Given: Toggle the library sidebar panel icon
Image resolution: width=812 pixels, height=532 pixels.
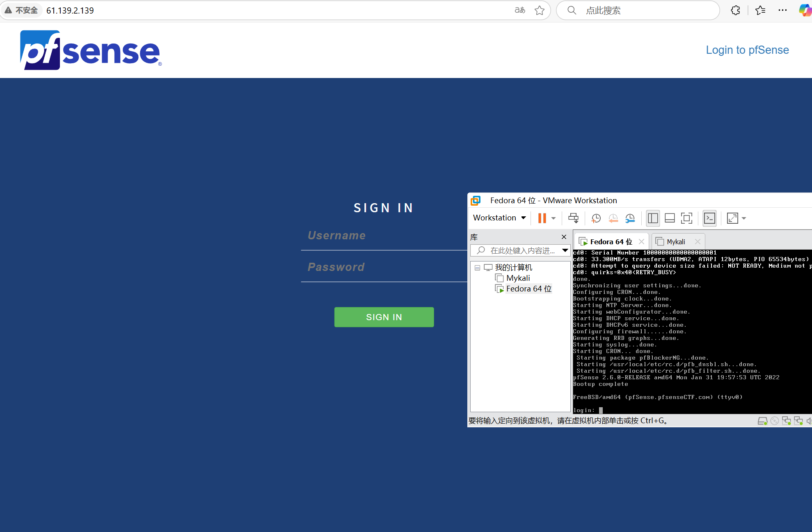Looking at the screenshot, I should [x=653, y=218].
